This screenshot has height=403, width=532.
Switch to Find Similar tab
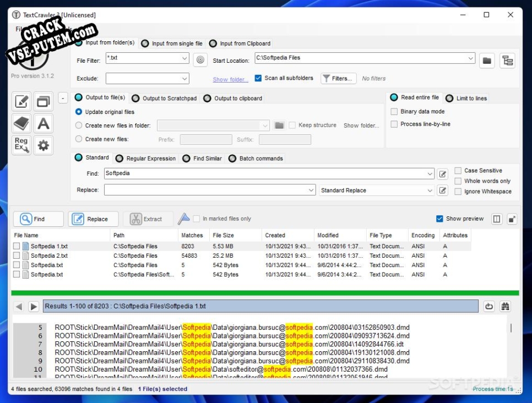(x=202, y=159)
